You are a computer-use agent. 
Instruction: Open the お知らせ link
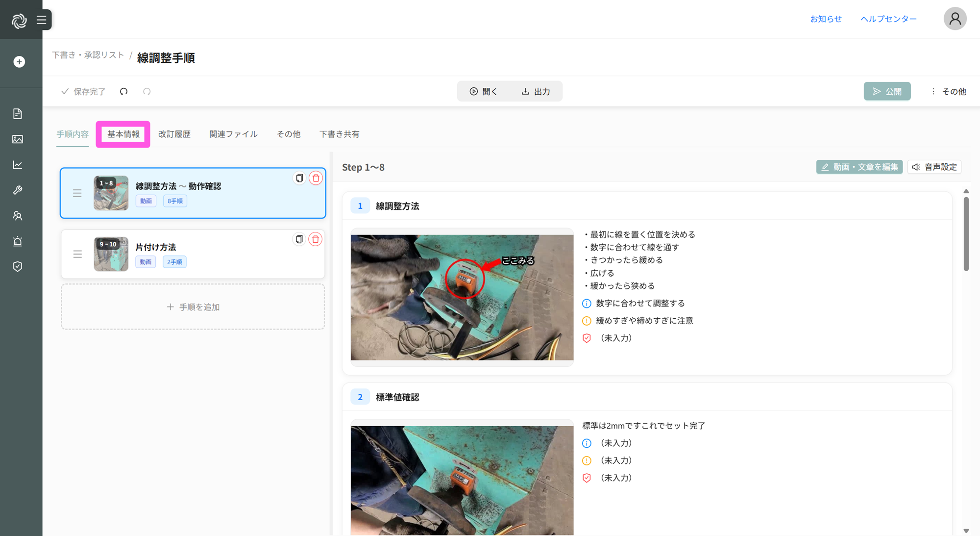(826, 19)
